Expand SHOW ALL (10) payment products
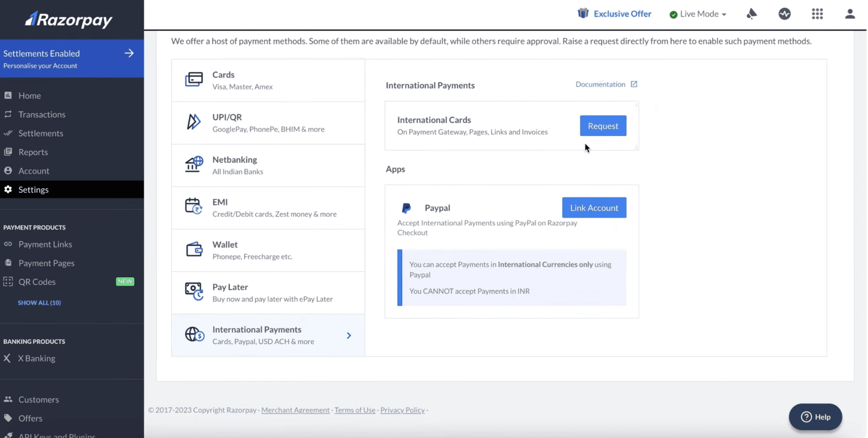Viewport: 868px width, 438px height. coord(39,302)
